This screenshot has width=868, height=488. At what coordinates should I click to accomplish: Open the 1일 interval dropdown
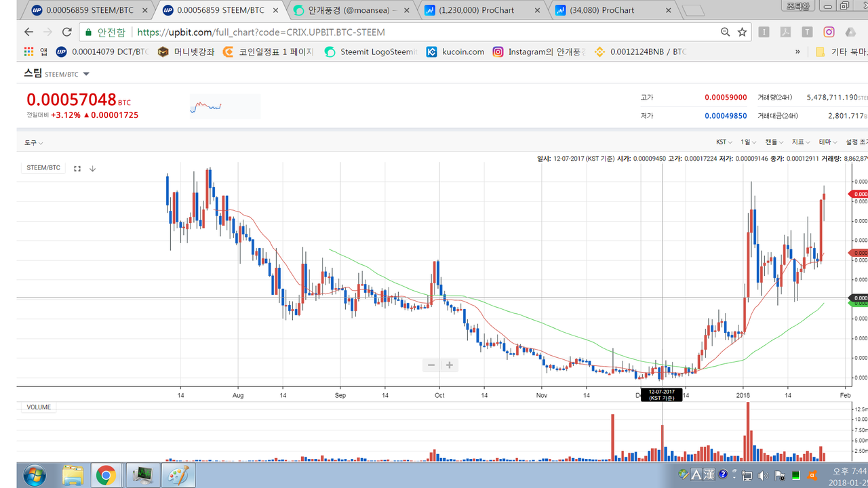point(749,142)
